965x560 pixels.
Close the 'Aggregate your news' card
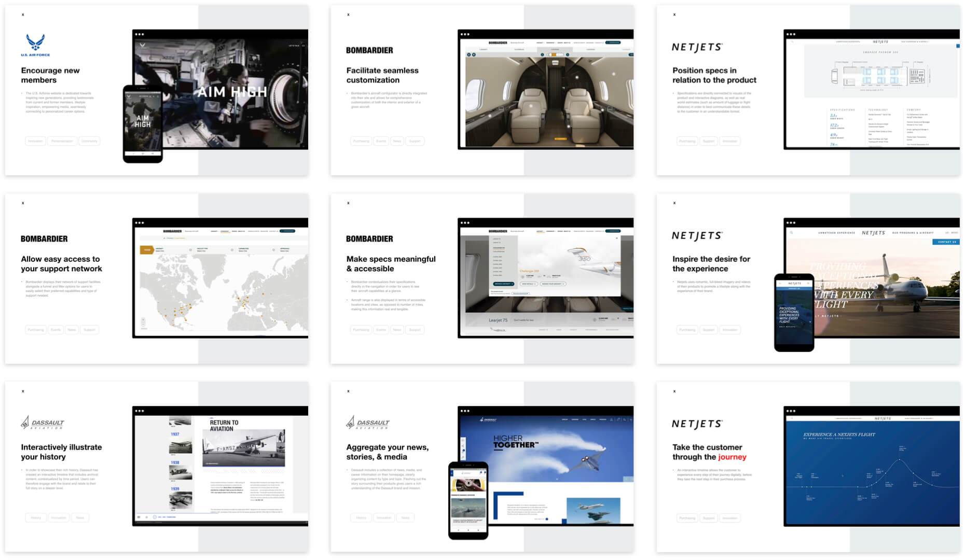(x=348, y=391)
